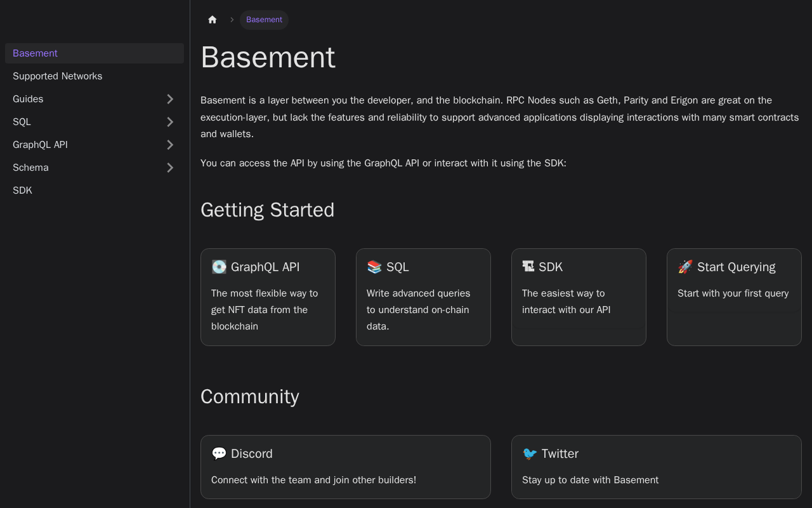Click the crane emoji on SDK card
Image resolution: width=812 pixels, height=508 pixels.
528,267
